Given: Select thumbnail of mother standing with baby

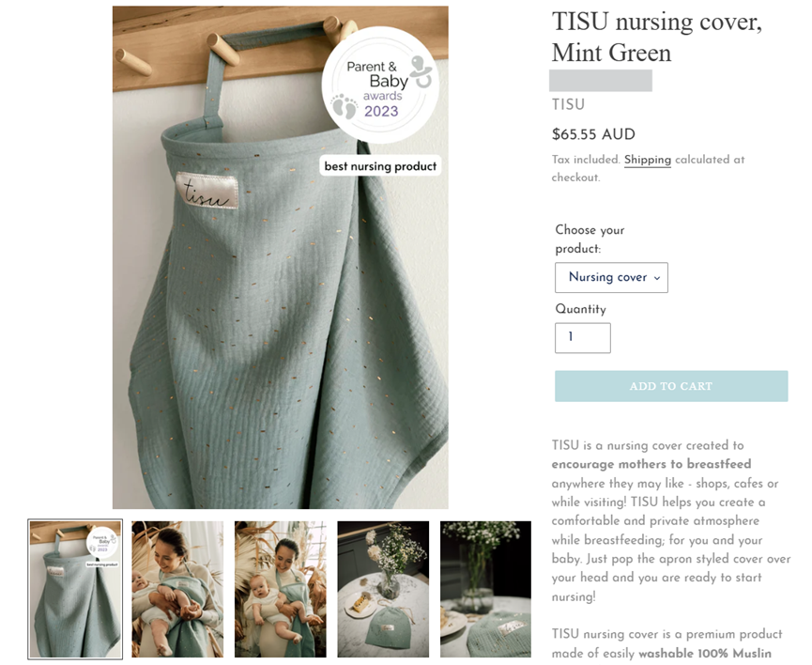Looking at the screenshot, I should pos(280,589).
